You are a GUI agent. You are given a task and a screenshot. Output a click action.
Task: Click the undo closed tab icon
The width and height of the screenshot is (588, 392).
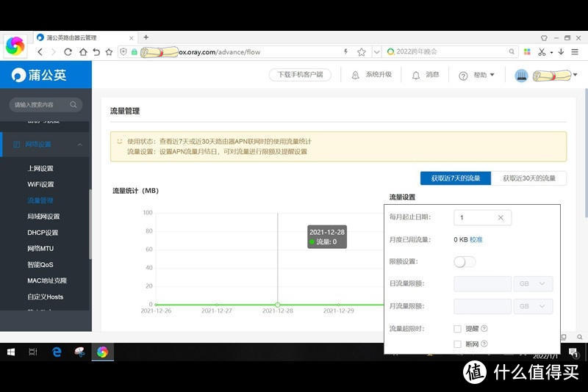coord(96,52)
